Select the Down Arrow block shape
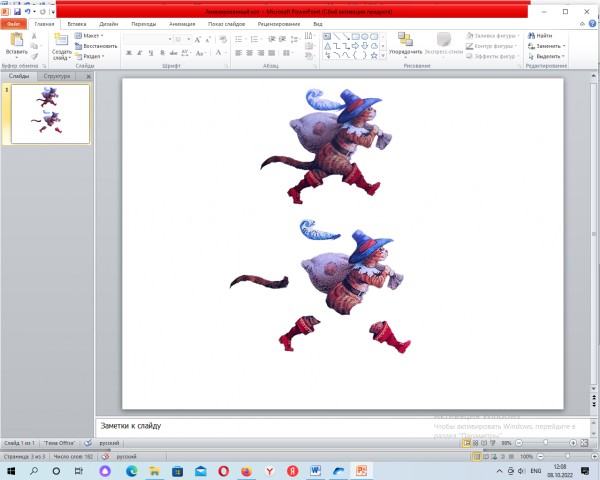600x480 pixels. (x=365, y=46)
